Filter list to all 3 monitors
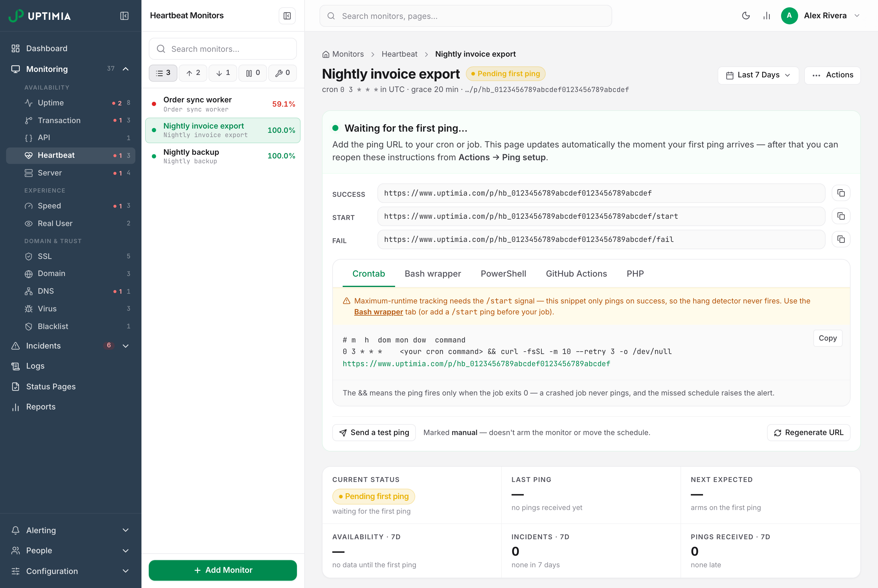 pos(163,73)
